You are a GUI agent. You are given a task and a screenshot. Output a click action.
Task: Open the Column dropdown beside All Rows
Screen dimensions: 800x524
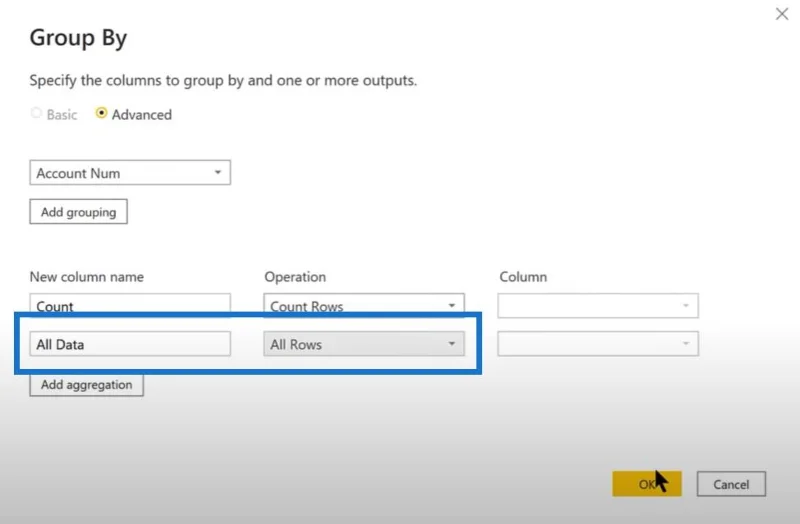click(x=598, y=344)
